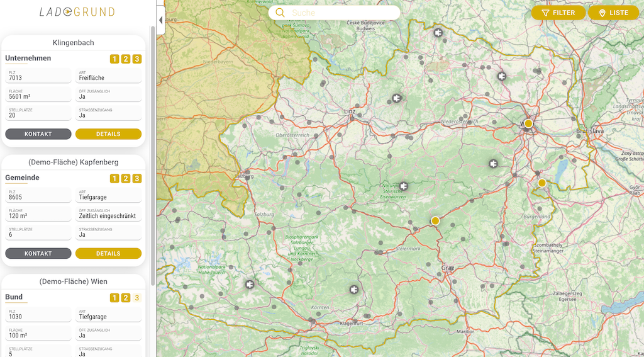Select plug marker at Naturpark Steirische Eisenwurzen
This screenshot has width=644, height=357.
(404, 186)
